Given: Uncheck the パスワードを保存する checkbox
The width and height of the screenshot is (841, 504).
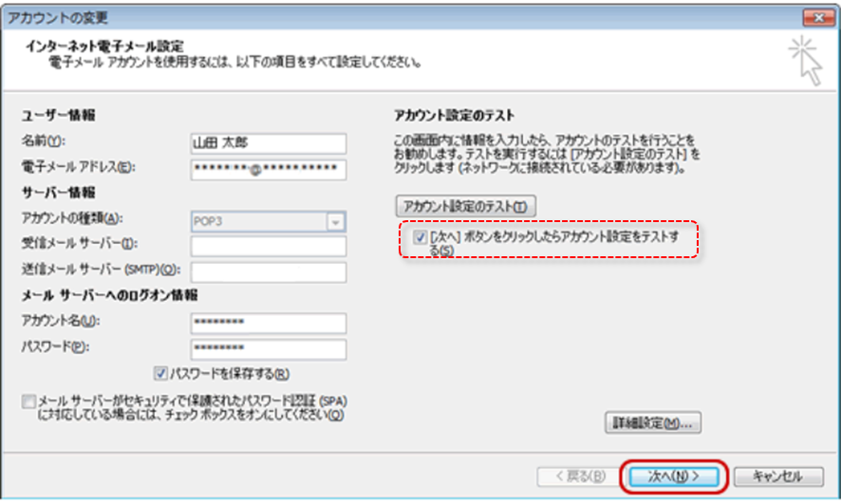Looking at the screenshot, I should point(160,374).
